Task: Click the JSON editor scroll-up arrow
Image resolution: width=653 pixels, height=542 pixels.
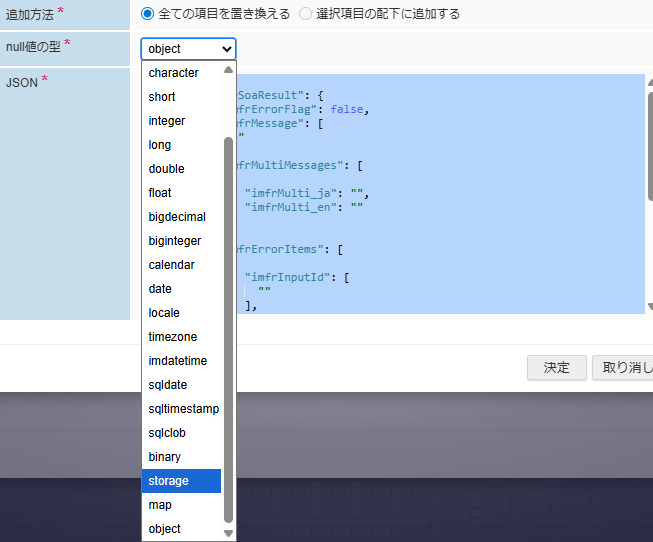Action: (x=649, y=82)
